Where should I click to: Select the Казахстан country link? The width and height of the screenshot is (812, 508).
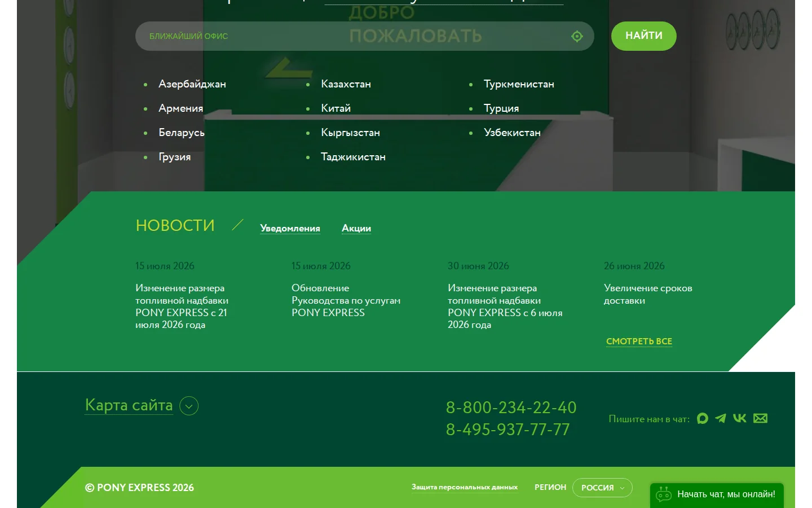(x=346, y=84)
